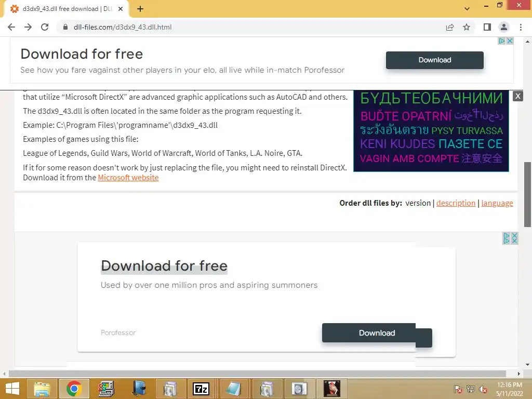Share this page from address bar
532x399 pixels.
point(450,27)
